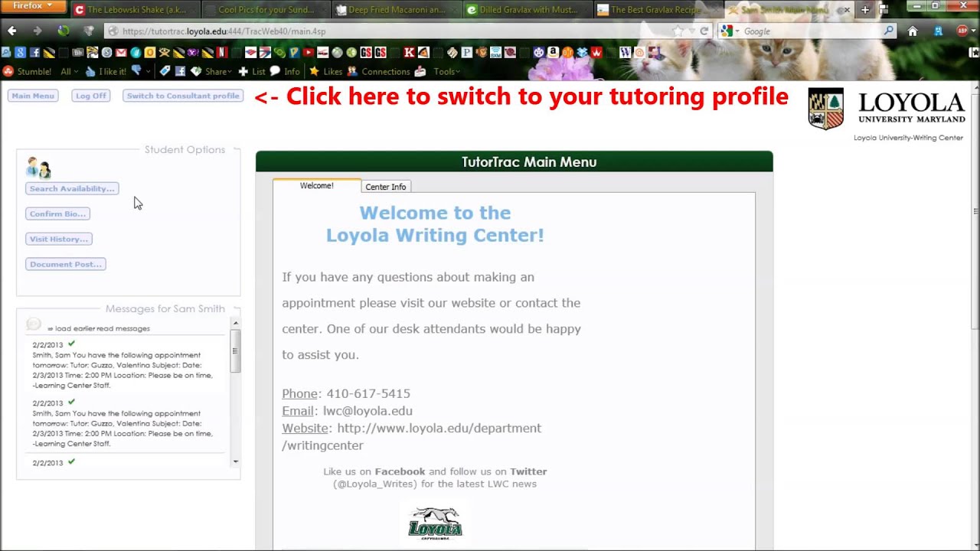
Task: Switch to The Lebowski Shake tab
Action: (x=136, y=10)
